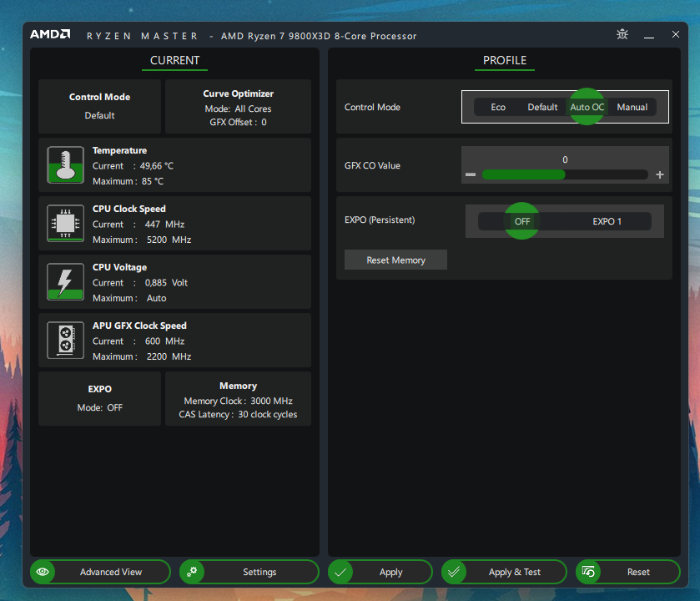The width and height of the screenshot is (700, 601).
Task: Click the eye icon on Advanced View
Action: pyautogui.click(x=43, y=572)
